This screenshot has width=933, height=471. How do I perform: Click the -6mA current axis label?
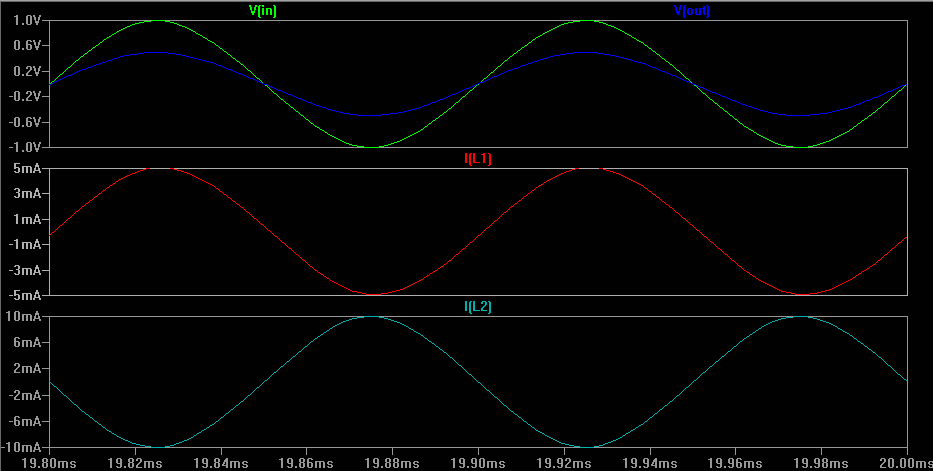pos(24,421)
